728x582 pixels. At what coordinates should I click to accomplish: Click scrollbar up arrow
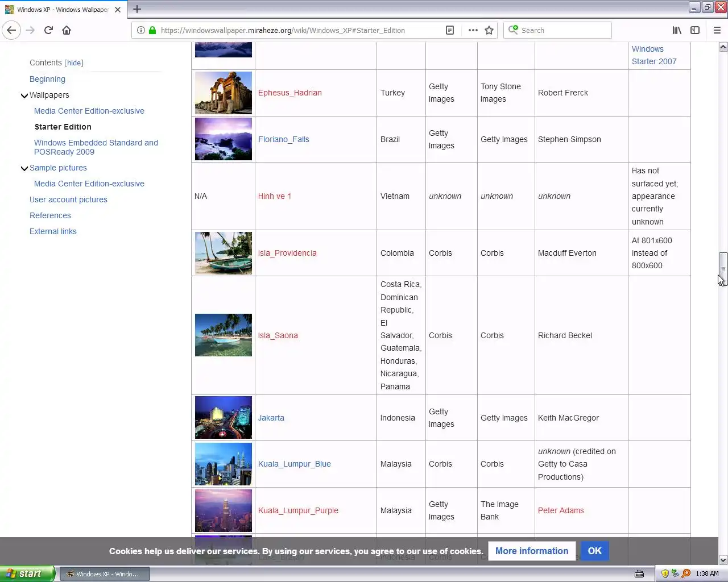[x=723, y=47]
